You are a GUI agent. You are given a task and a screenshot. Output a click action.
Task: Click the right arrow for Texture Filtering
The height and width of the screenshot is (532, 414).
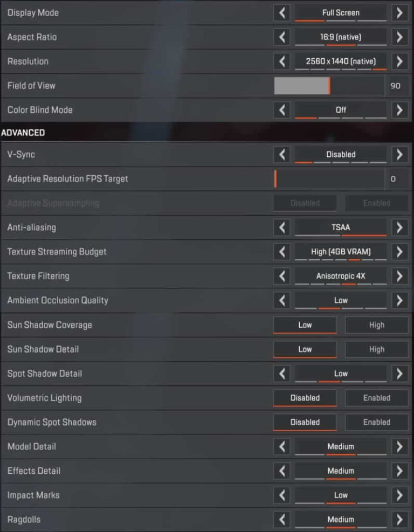(x=400, y=276)
